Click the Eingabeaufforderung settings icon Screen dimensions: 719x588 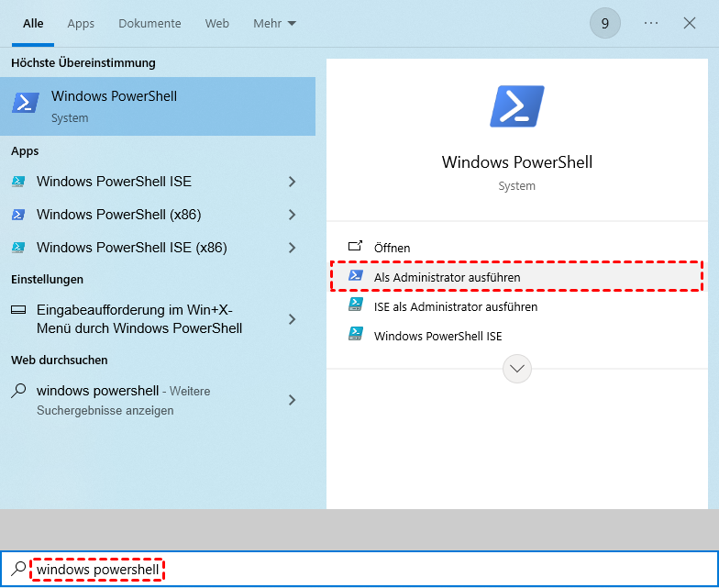pos(18,310)
